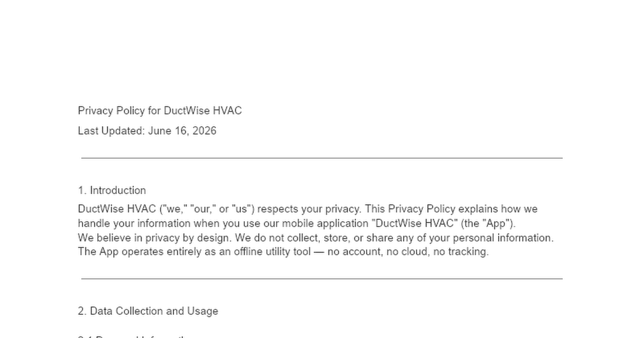Select the "2. Data Collection and Usage" heading

(x=148, y=311)
